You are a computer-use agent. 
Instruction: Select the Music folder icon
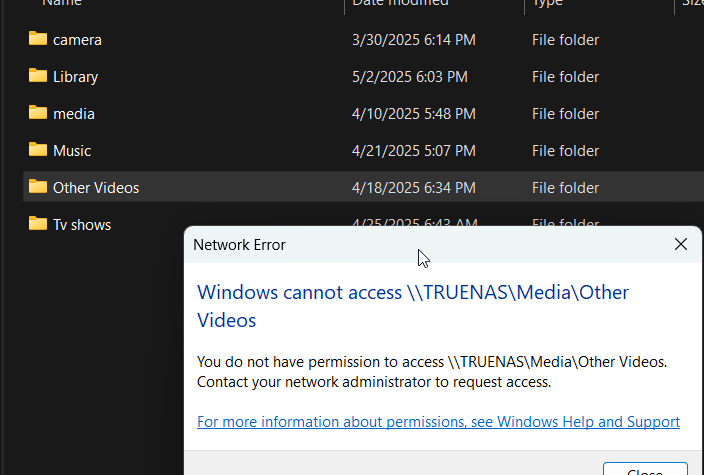click(38, 149)
